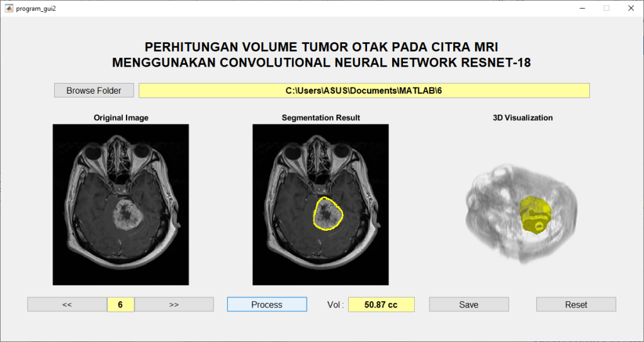Close the program_gui2 window

pyautogui.click(x=630, y=8)
